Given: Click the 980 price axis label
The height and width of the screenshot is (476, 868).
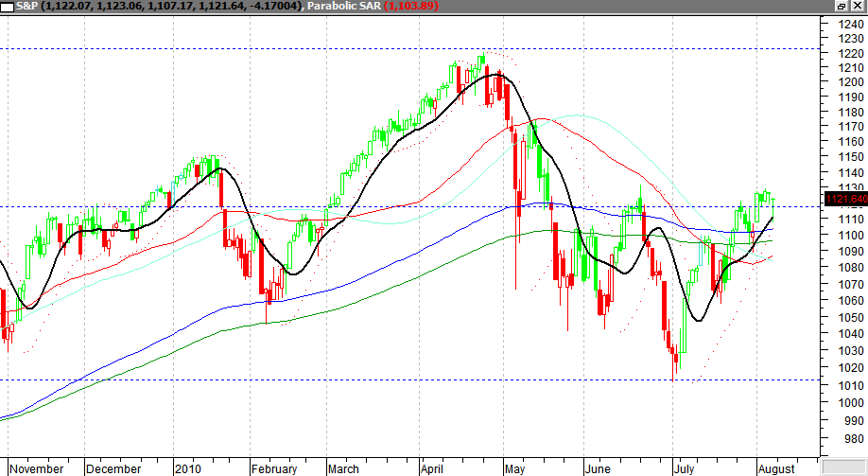Looking at the screenshot, I should 854,438.
